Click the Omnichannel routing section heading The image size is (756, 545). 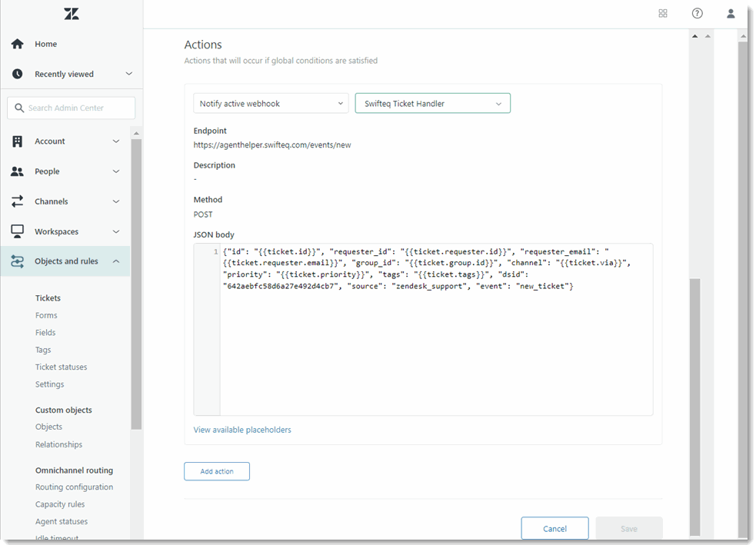click(75, 470)
